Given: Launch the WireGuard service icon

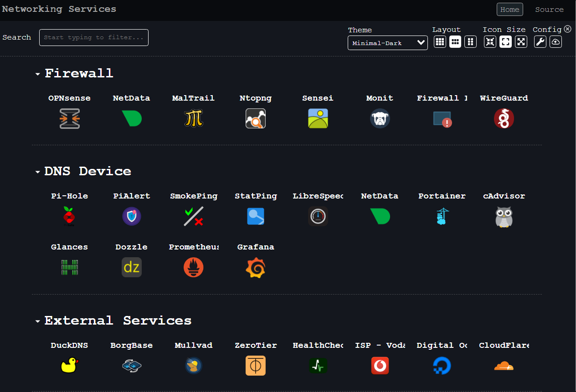Looking at the screenshot, I should pos(504,118).
